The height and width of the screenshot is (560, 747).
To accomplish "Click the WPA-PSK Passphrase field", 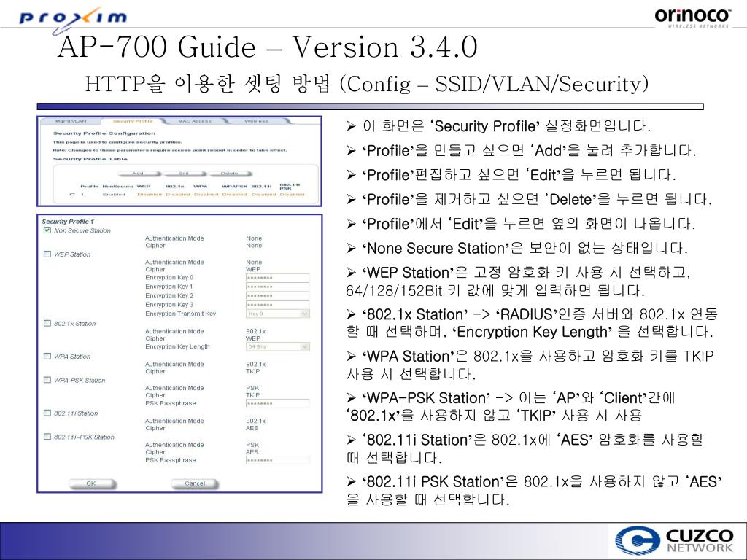I will [278, 403].
